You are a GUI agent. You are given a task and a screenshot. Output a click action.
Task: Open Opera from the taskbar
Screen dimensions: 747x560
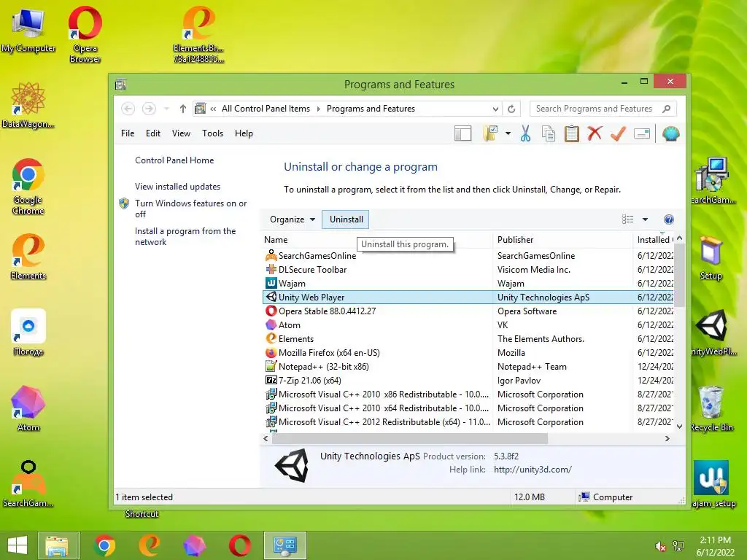click(239, 545)
